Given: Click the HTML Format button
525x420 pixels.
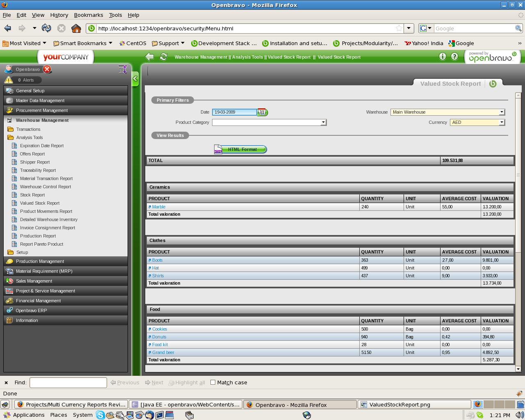Looking at the screenshot, I should click(x=242, y=149).
